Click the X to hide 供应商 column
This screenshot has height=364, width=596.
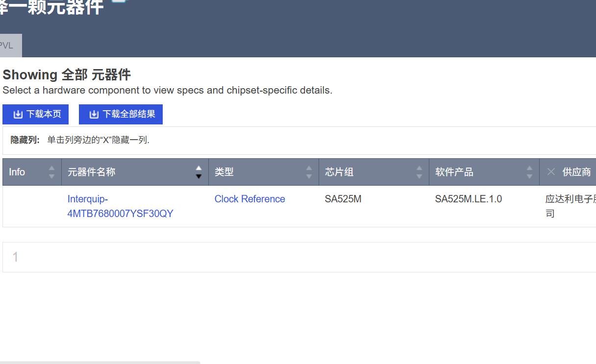[x=551, y=172]
